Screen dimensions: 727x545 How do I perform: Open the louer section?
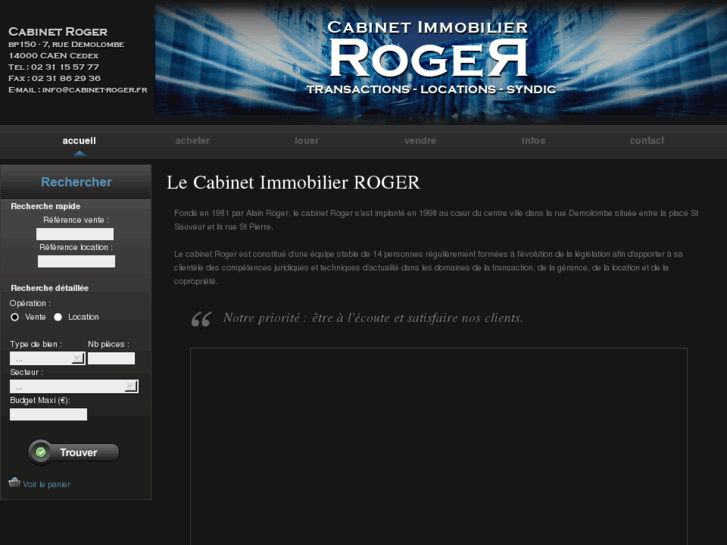point(306,141)
